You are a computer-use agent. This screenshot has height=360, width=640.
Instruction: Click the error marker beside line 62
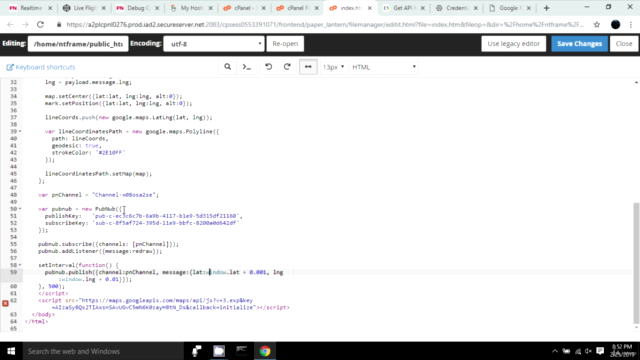tap(5, 303)
